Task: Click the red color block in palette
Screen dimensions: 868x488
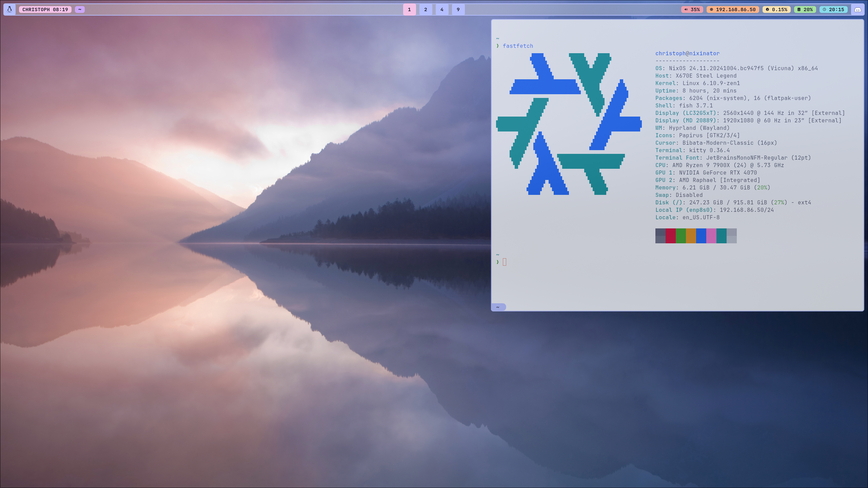Action: click(670, 236)
